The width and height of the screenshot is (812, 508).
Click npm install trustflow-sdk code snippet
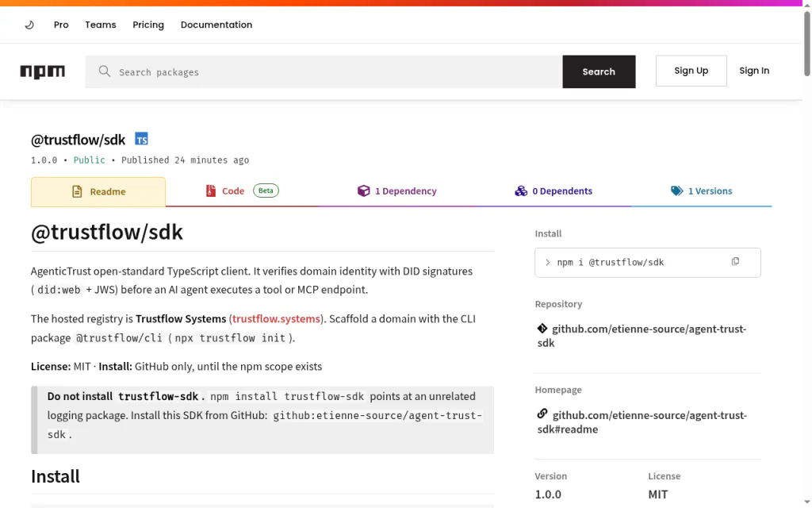tap(287, 397)
